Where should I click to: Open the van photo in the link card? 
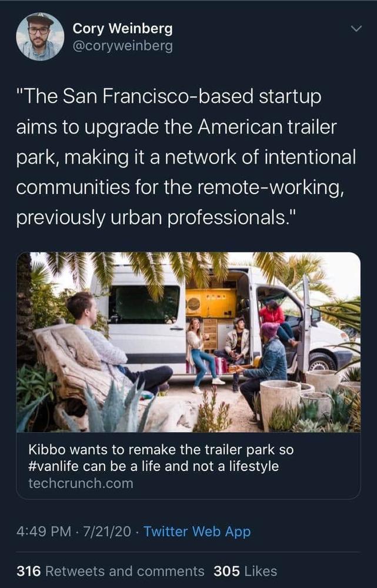click(x=188, y=342)
